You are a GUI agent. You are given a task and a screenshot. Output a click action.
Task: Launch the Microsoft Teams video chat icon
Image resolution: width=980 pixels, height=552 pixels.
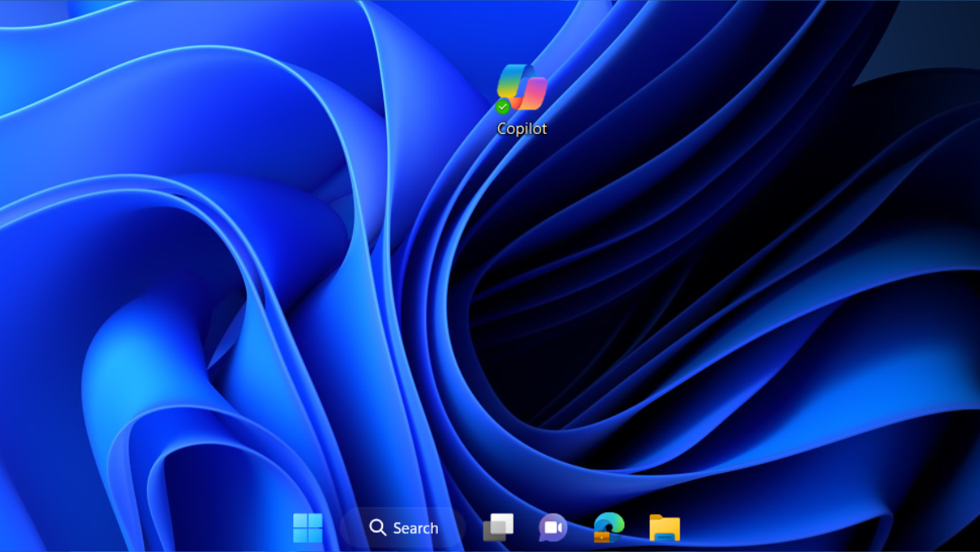coord(553,528)
